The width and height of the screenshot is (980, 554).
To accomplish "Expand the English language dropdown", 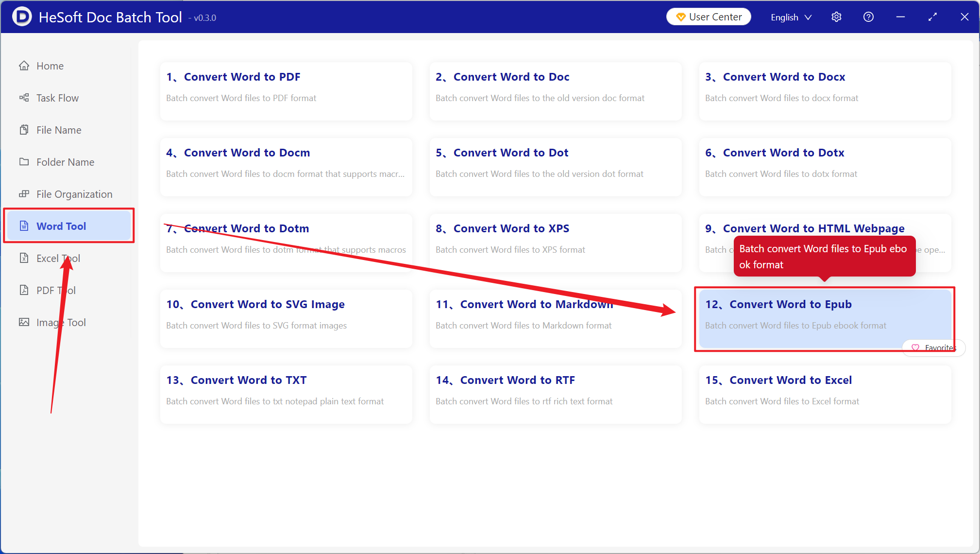I will click(791, 17).
